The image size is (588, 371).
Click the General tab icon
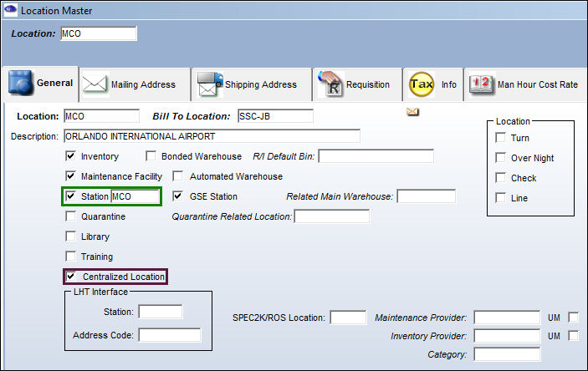point(21,82)
